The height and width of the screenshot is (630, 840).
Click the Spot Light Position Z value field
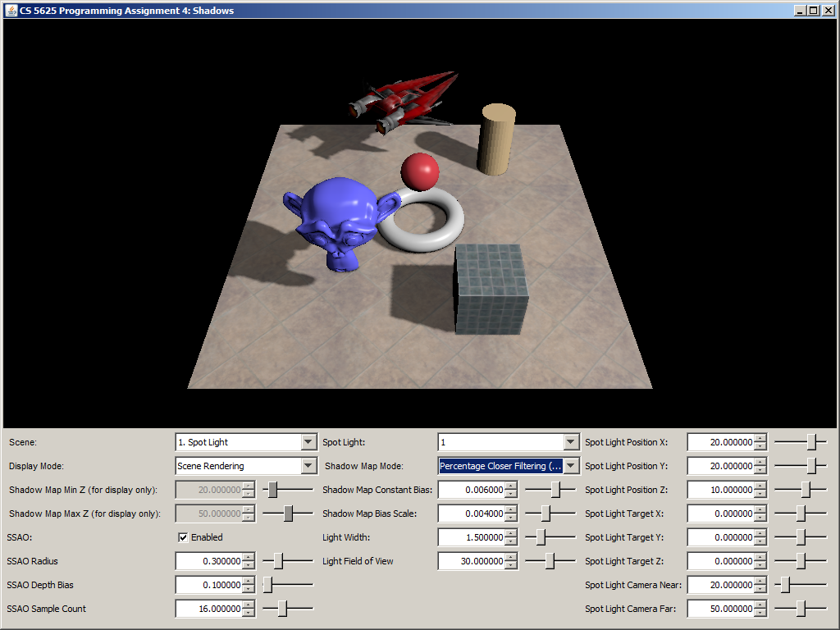(720, 490)
